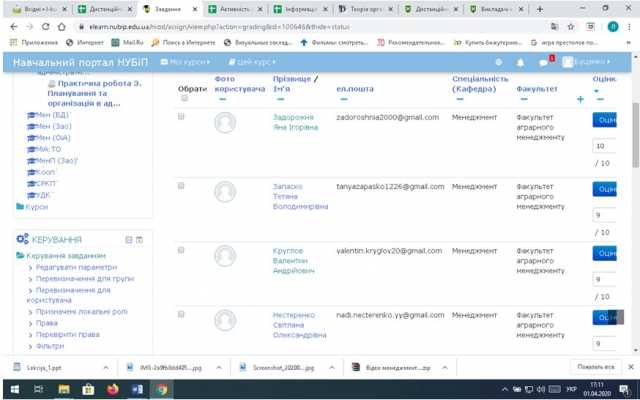Open Редагувати параметри link

pos(76,267)
